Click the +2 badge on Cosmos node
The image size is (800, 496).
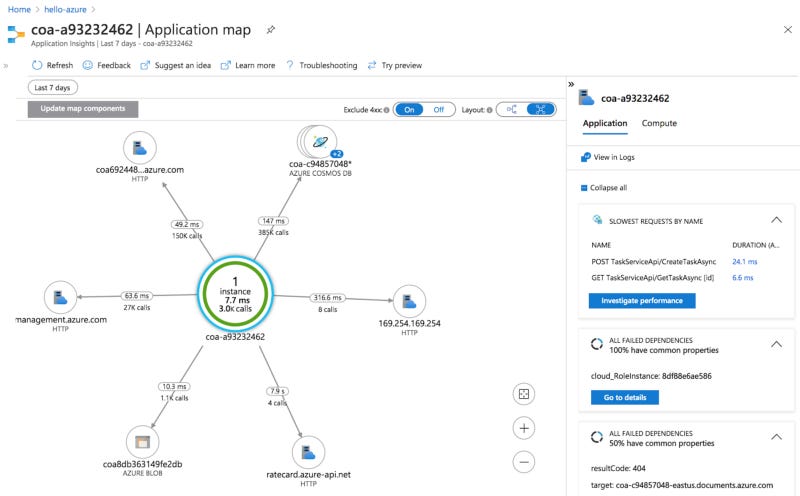[x=337, y=154]
